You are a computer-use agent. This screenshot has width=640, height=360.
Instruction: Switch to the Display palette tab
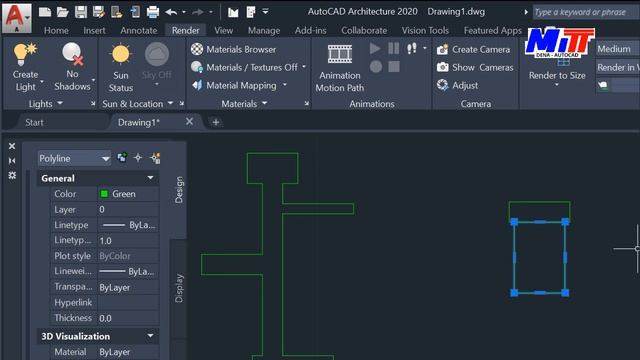[x=179, y=288]
